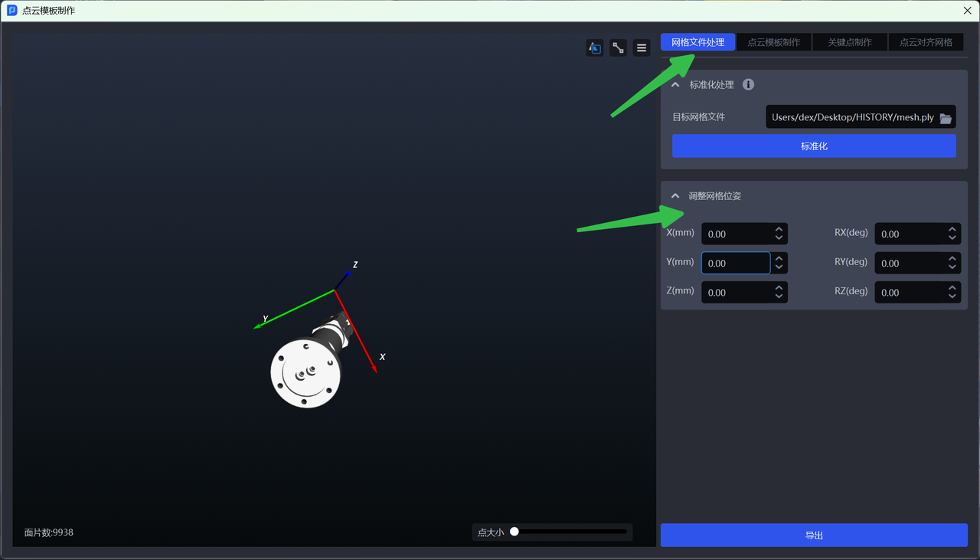Select the 点云对齐网格 tab
The width and height of the screenshot is (980, 560).
pos(926,42)
